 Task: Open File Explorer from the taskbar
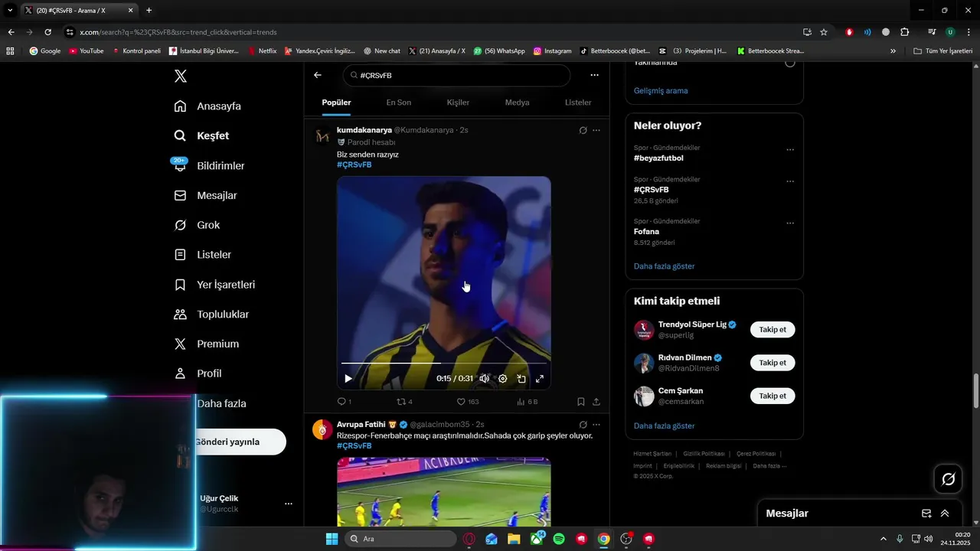pos(514,539)
